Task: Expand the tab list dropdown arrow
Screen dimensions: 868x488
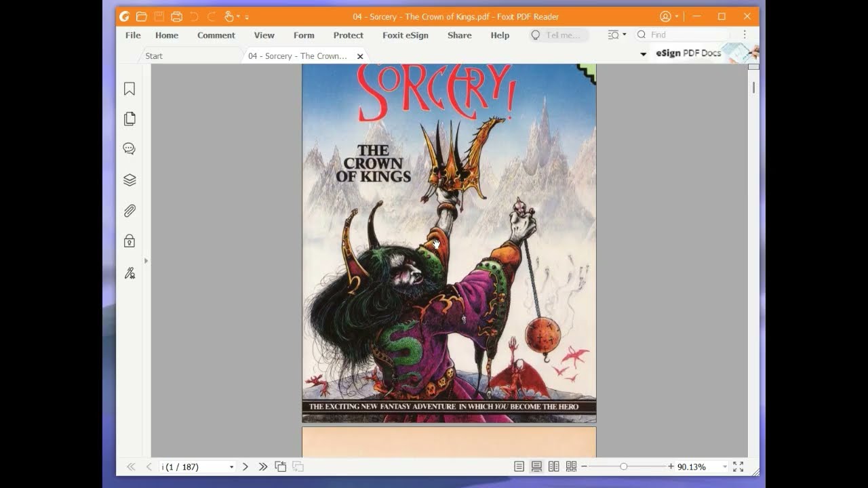Action: (643, 54)
